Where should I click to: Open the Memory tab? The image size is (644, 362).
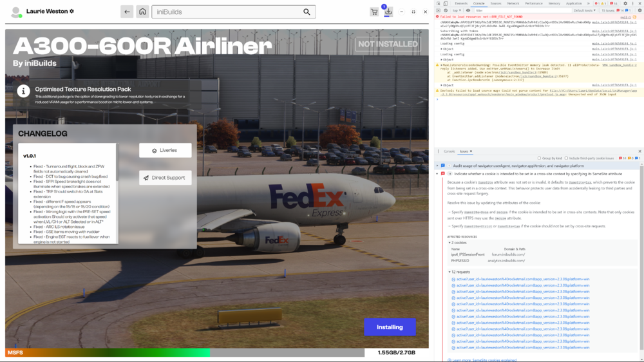[x=554, y=3]
